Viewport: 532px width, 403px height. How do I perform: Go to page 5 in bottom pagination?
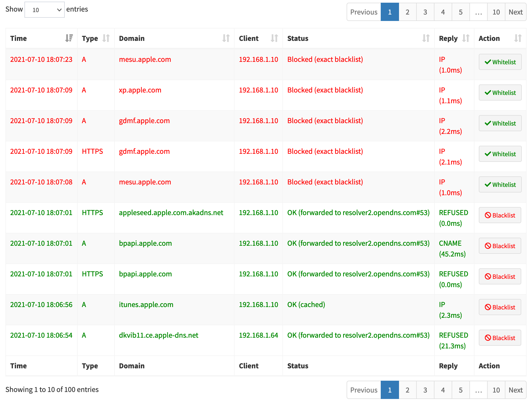pyautogui.click(x=461, y=390)
